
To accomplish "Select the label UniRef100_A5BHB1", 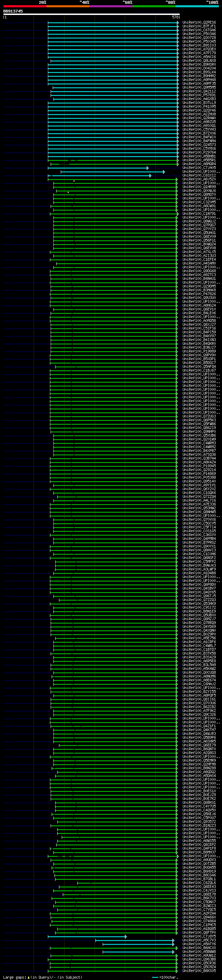I will pyautogui.click(x=199, y=156).
